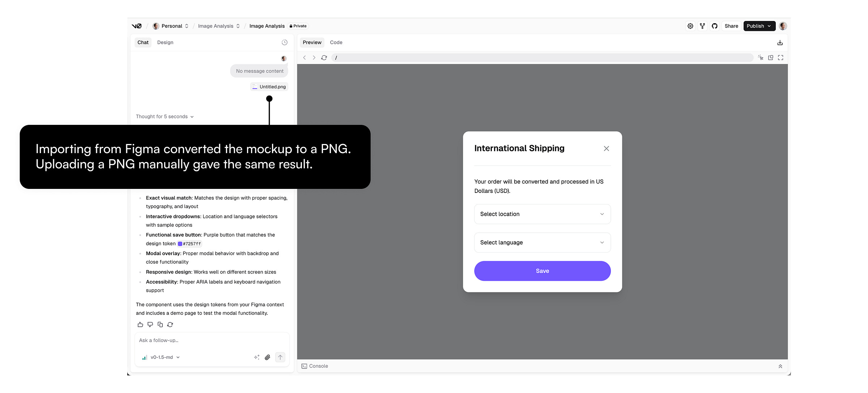The width and height of the screenshot is (868, 393).
Task: Enter fullscreen preview mode
Action: (x=780, y=58)
